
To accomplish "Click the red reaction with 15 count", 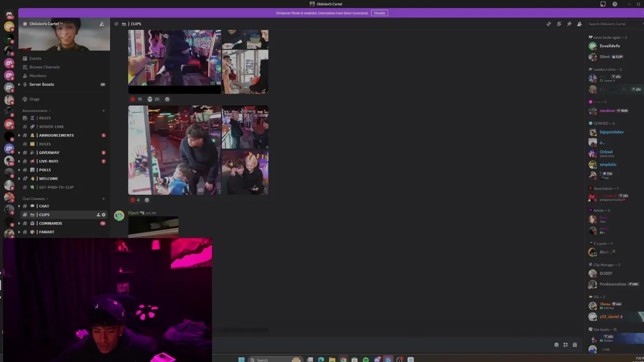I will (136, 99).
